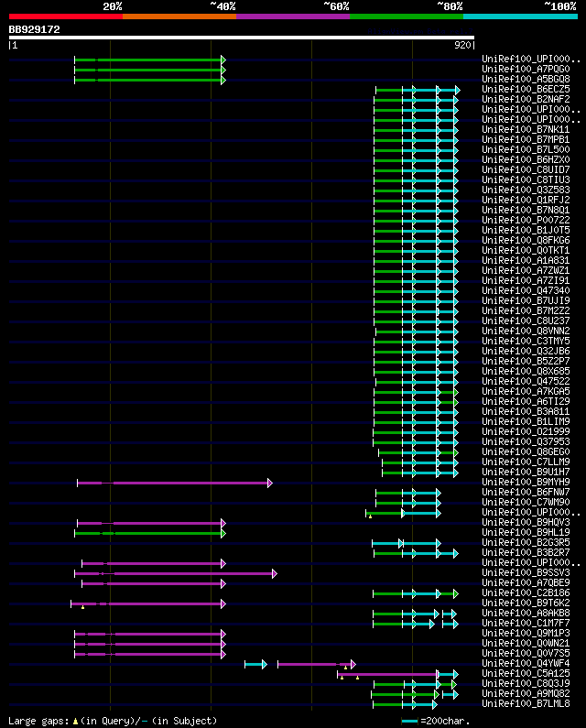This screenshot has height=728, width=586.
Task: Select the UniRef100_B9MYH9 label
Action: 526,483
